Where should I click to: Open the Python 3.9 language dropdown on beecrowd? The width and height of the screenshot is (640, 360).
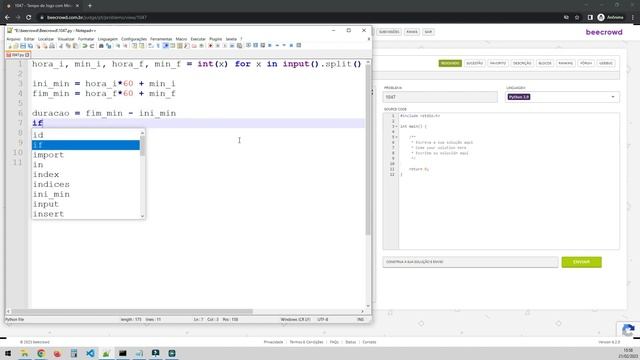(x=562, y=97)
